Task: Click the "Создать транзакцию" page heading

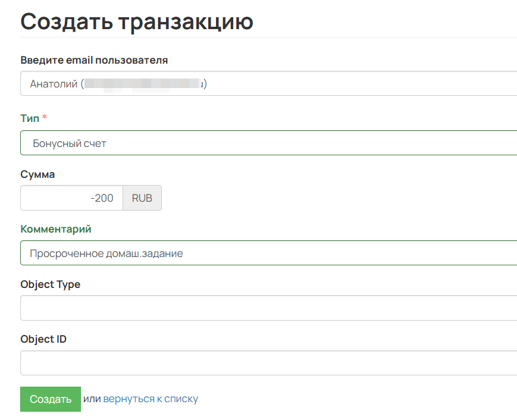Action: click(137, 21)
